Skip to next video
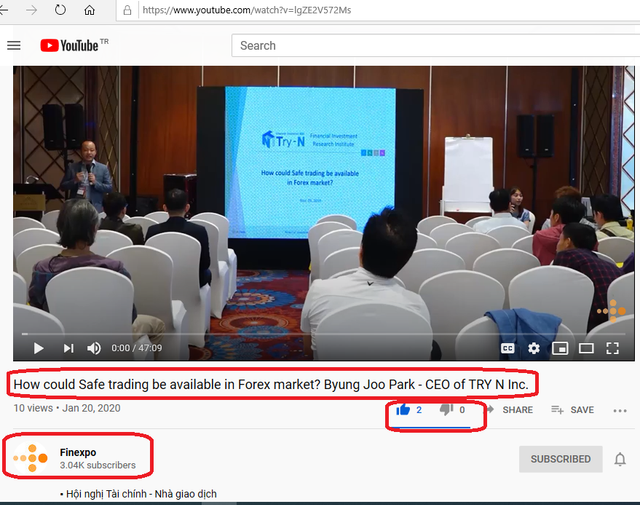The height and width of the screenshot is (505, 640). pos(68,348)
